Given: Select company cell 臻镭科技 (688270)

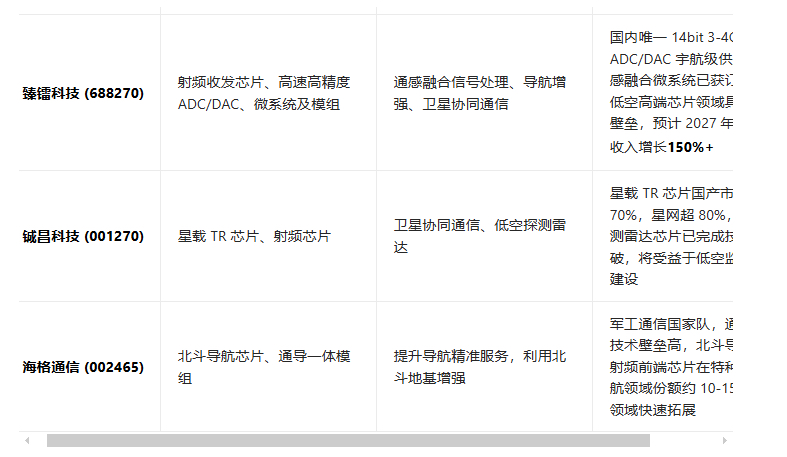Looking at the screenshot, I should tap(90, 93).
